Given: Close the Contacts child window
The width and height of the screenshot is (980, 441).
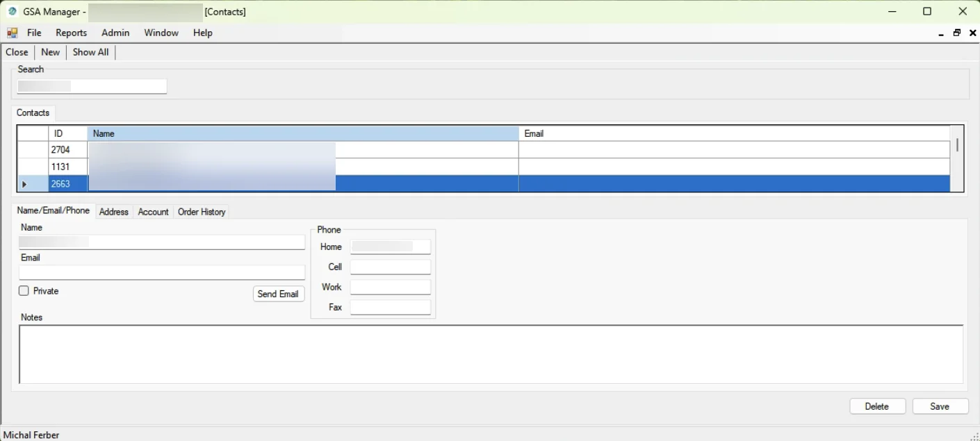Looking at the screenshot, I should point(972,33).
